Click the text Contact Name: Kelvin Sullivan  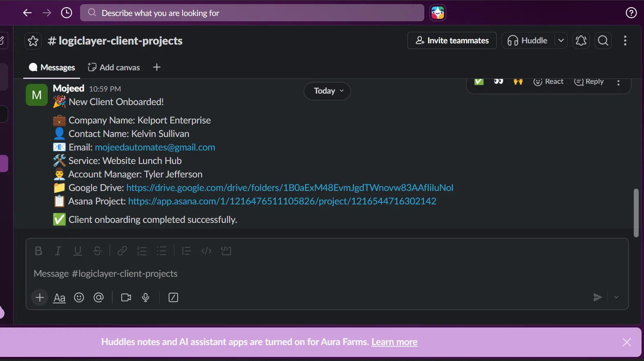[129, 134]
